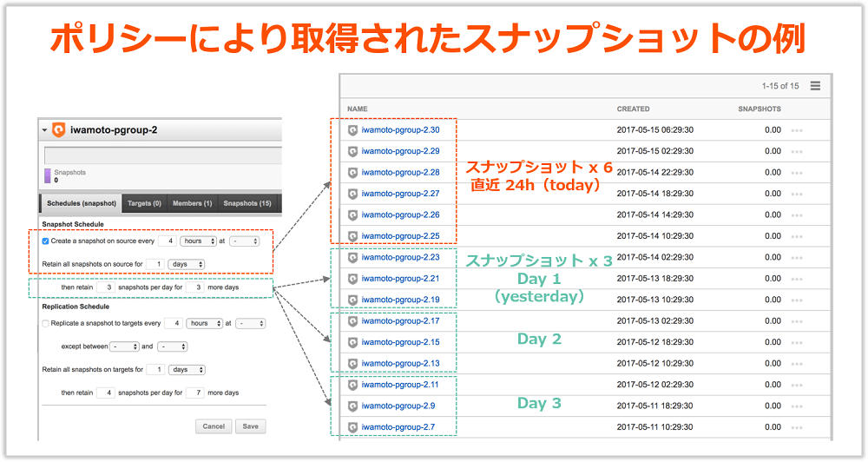Open the snapshot interval hours unit dropdown
Image resolution: width=868 pixels, height=462 pixels.
[x=198, y=241]
